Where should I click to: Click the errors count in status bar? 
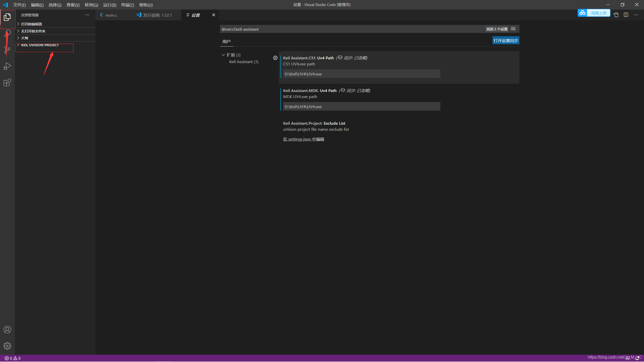8,358
